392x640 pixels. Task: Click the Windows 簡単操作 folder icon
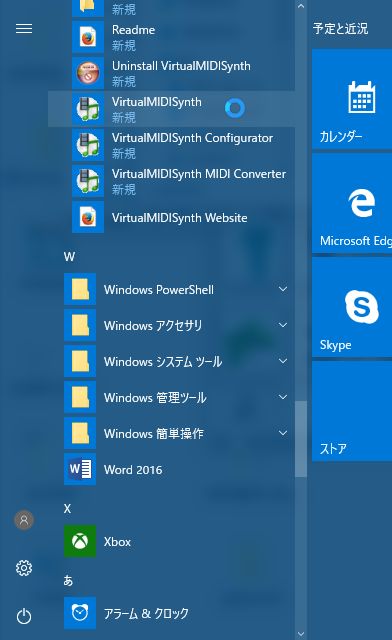[x=80, y=433]
